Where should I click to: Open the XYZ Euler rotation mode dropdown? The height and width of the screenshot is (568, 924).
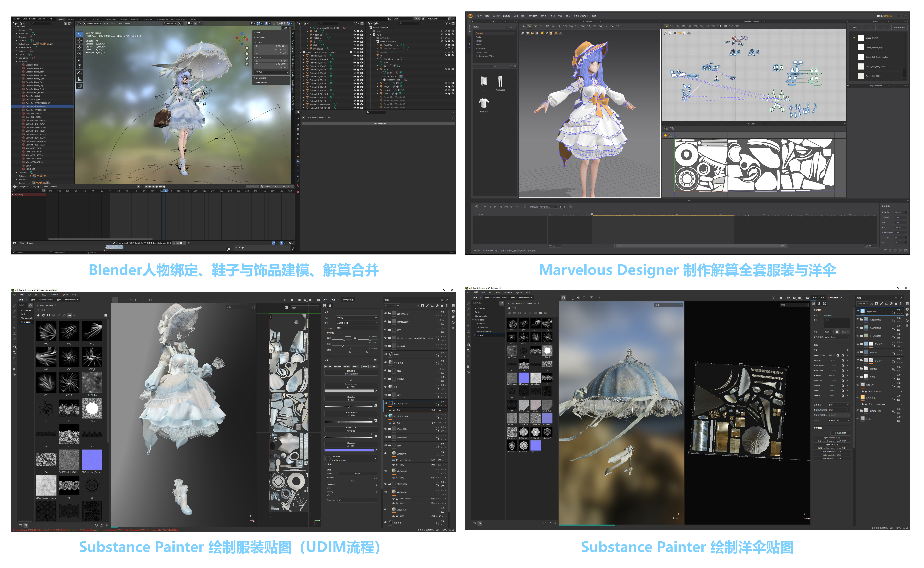pyautogui.click(x=271, y=72)
